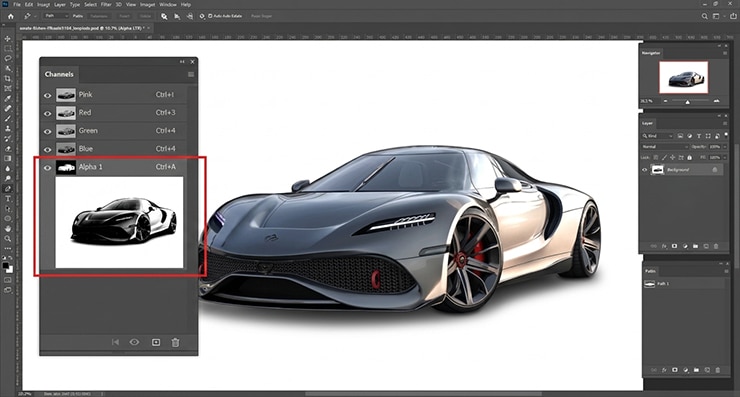Image resolution: width=740 pixels, height=397 pixels.
Task: Load channel as selection in Channels panel
Action: point(115,342)
